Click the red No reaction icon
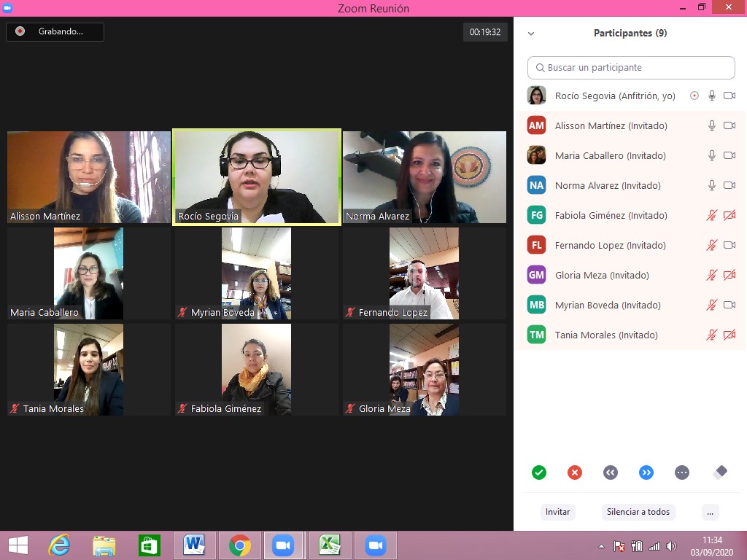This screenshot has width=747, height=560. pos(575,472)
